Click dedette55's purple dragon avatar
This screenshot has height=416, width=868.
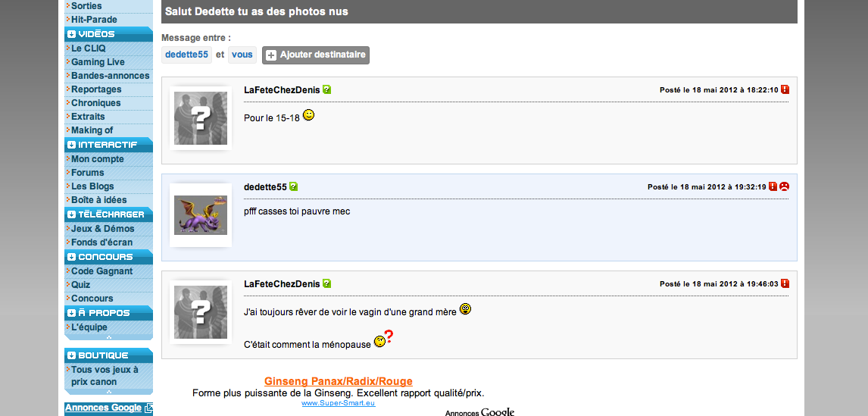[201, 215]
